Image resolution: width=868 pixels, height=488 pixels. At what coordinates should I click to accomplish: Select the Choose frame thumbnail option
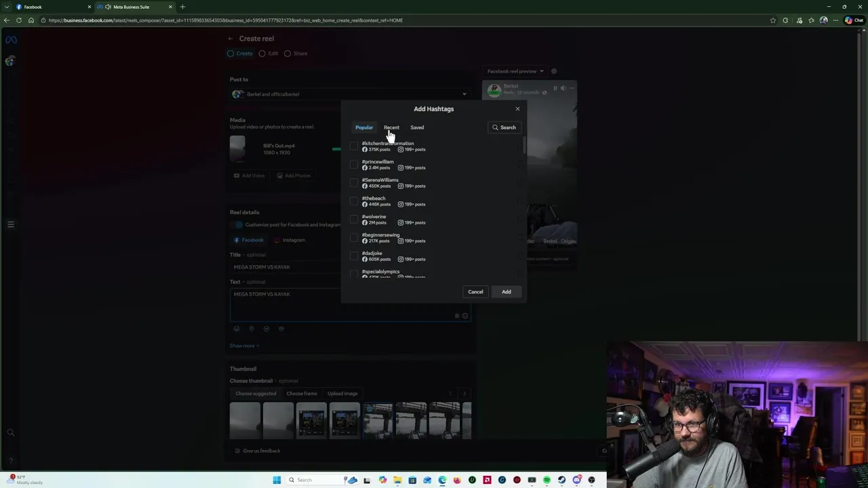click(x=301, y=394)
